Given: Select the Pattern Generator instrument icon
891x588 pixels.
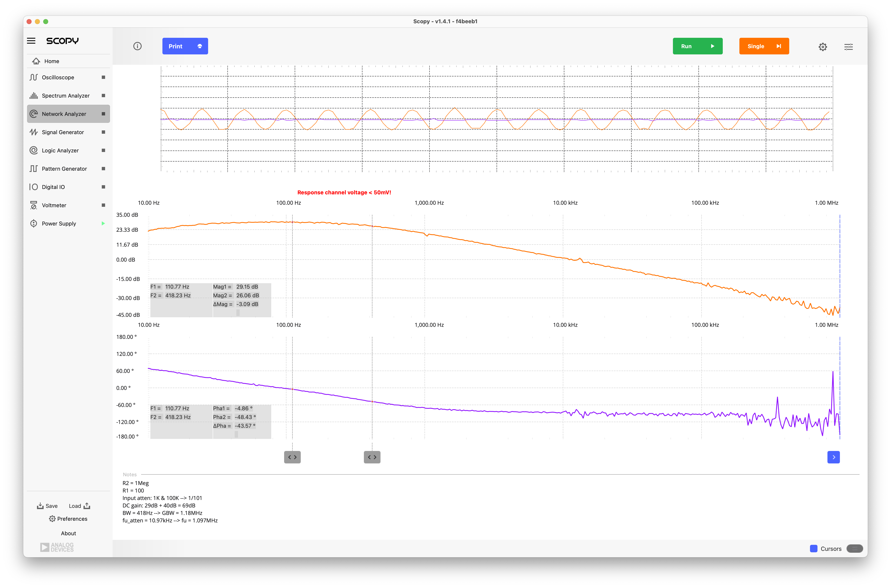Looking at the screenshot, I should 34,169.
